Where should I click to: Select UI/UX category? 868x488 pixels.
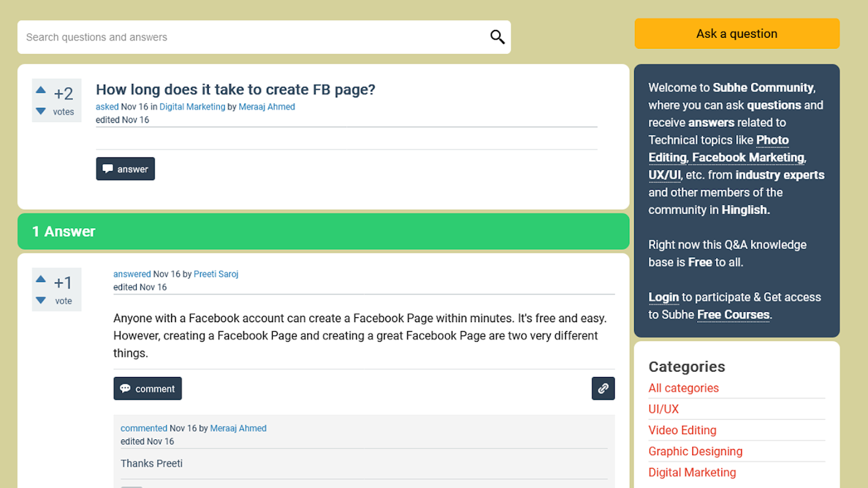click(664, 409)
